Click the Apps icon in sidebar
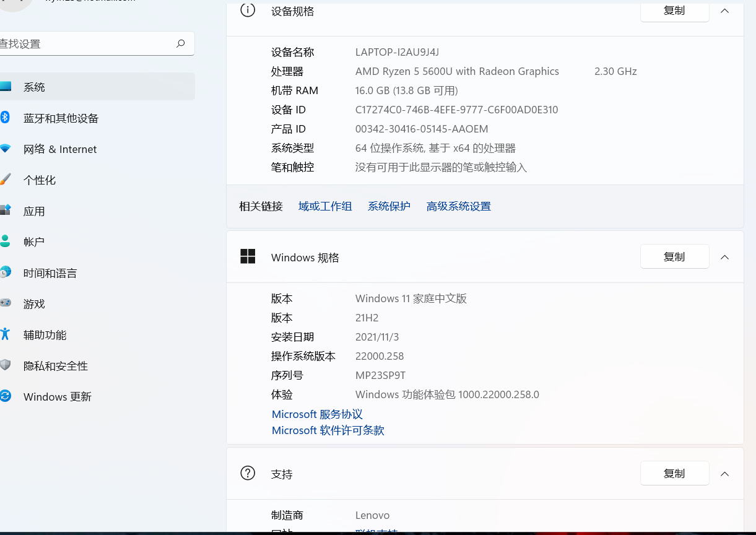The width and height of the screenshot is (756, 535). [5, 210]
